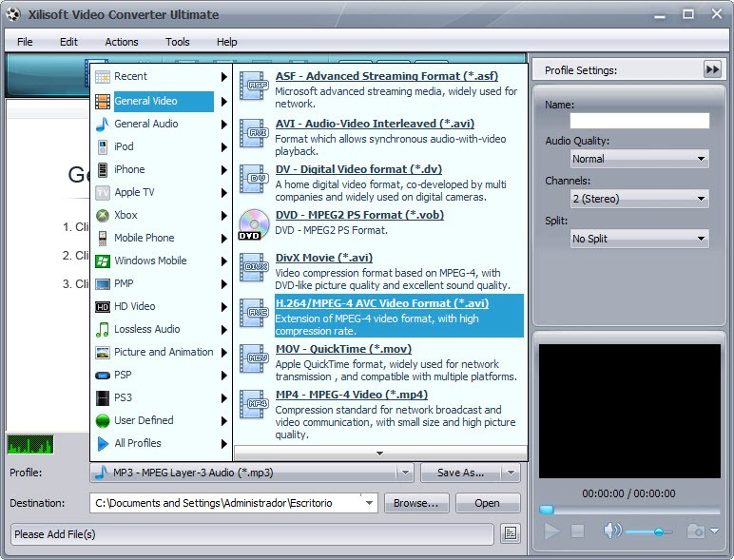Open the File menu
734x560 pixels.
[25, 42]
